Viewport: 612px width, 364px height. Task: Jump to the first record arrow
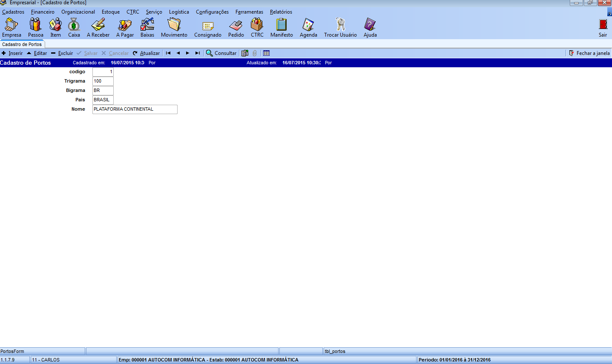(168, 53)
